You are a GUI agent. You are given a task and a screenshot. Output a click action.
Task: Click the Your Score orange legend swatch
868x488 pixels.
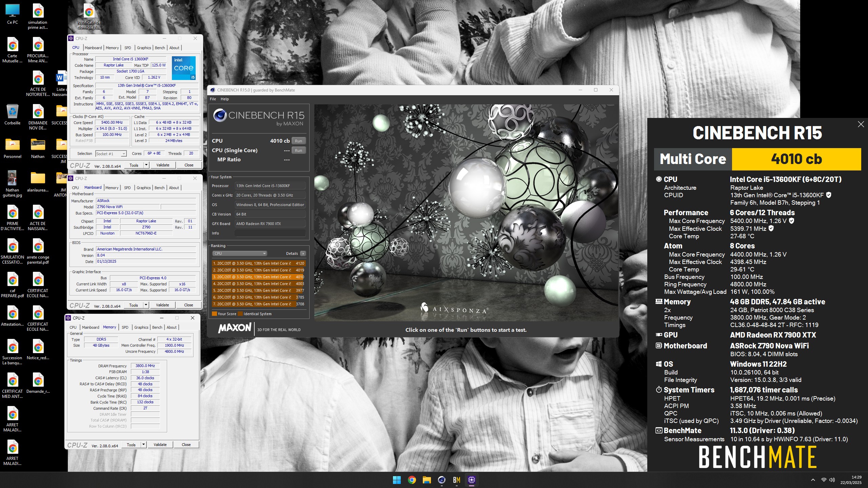coord(214,314)
